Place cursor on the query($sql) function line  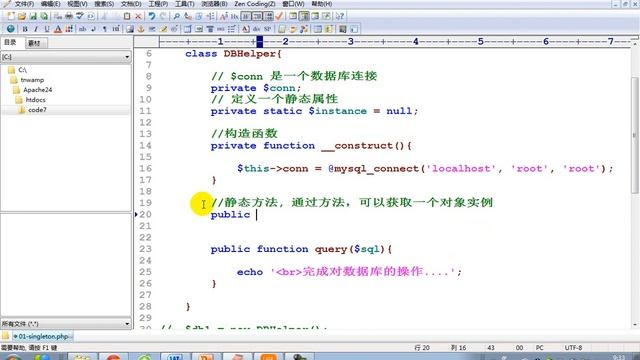301,249
